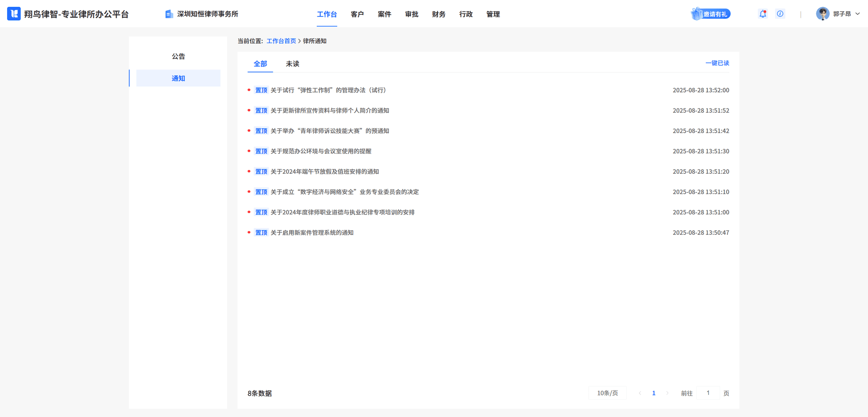868x417 pixels.
Task: Open the 弹性工作制 management notice
Action: tap(328, 90)
